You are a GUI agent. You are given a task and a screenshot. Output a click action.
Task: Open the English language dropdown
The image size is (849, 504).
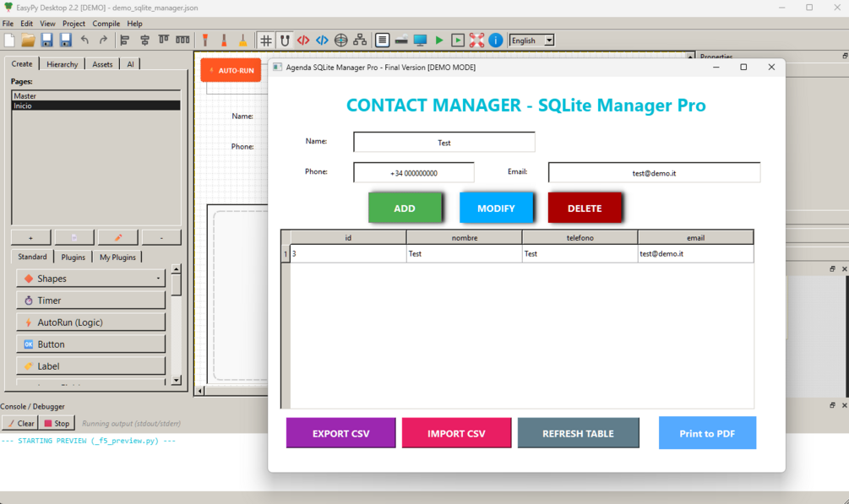pos(532,40)
